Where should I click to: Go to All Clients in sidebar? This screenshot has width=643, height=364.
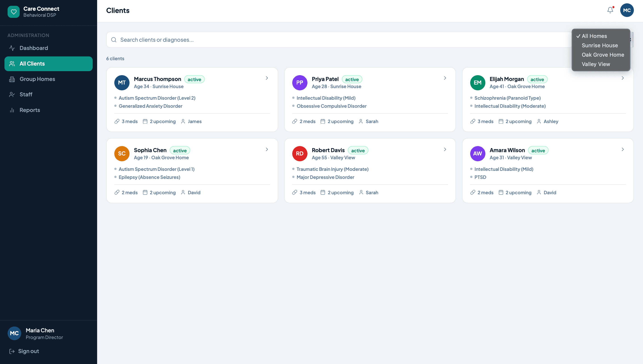48,64
